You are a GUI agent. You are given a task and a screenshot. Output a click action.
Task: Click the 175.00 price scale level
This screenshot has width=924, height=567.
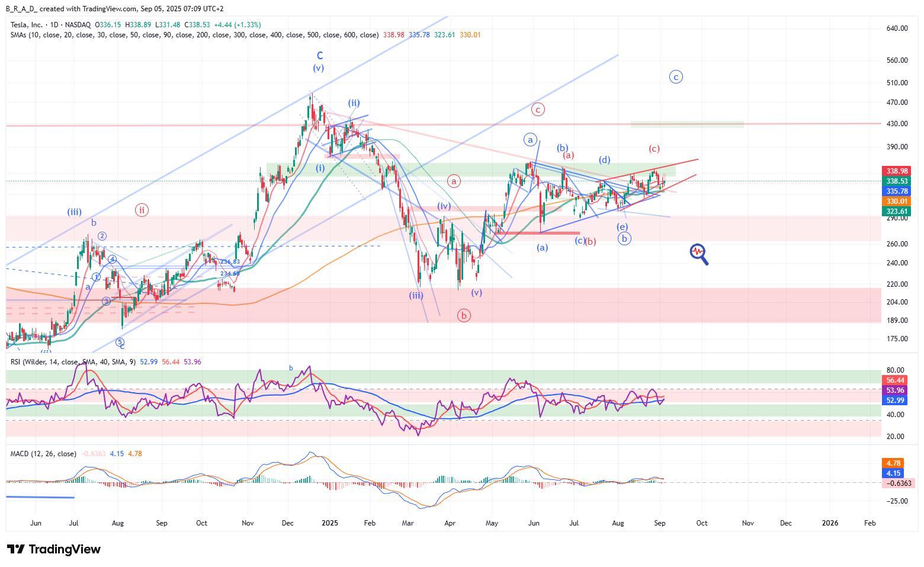tap(897, 339)
